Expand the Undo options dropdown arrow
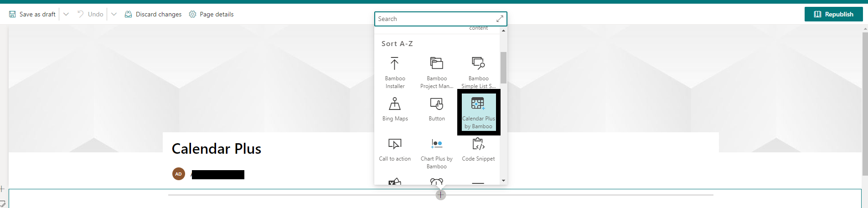This screenshot has height=208, width=868. 114,14
